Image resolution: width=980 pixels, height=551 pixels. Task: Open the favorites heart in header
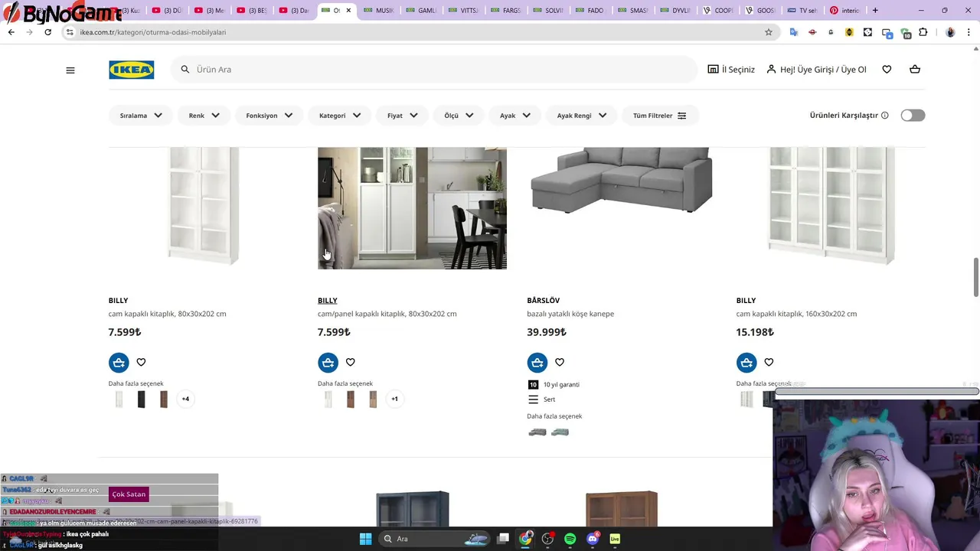[887, 70]
